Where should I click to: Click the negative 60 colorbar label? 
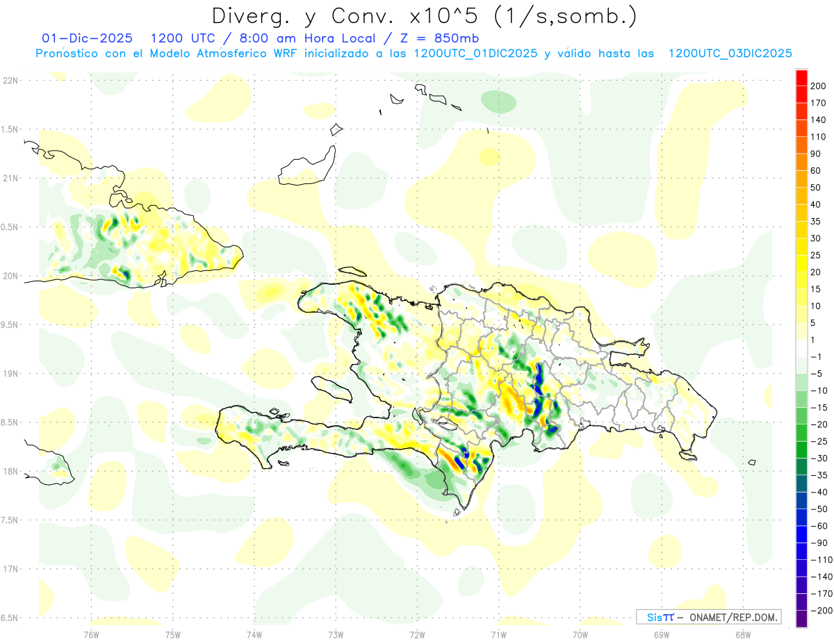pos(819,526)
